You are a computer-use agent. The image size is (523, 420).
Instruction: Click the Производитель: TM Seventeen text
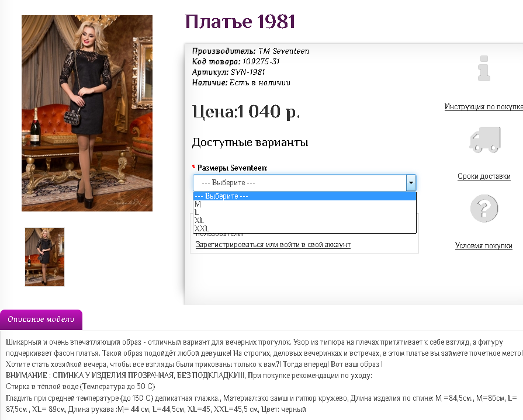pyautogui.click(x=251, y=51)
